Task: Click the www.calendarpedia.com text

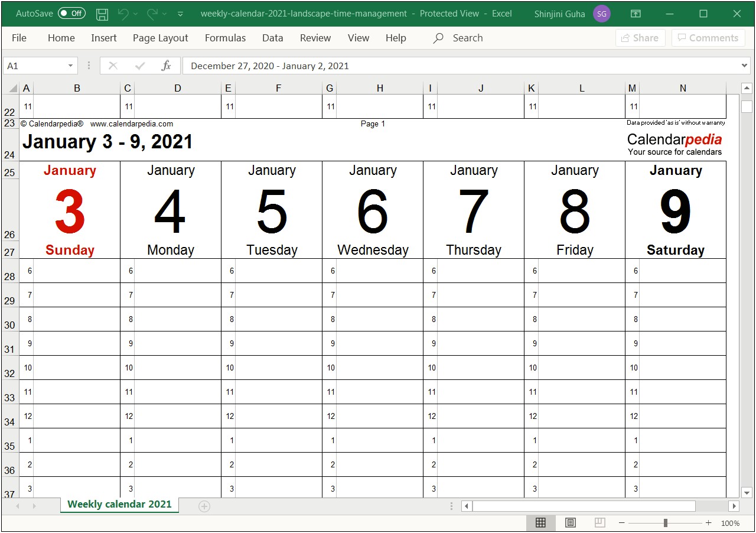Action: tap(132, 124)
